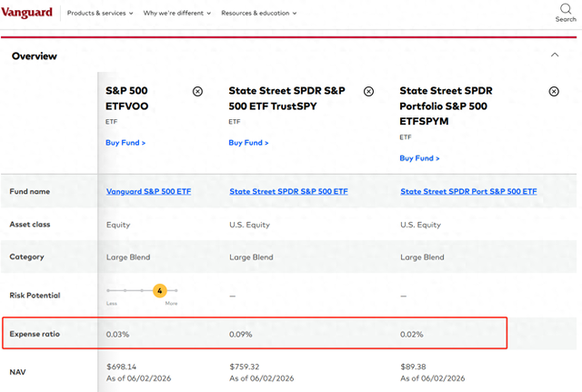This screenshot has height=392, width=582.
Task: Click the 0.09% expense ratio value
Action: [240, 334]
